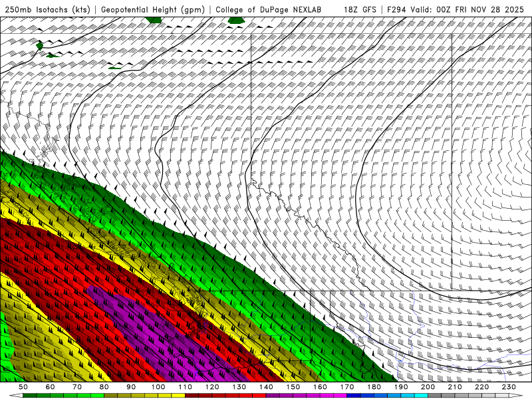This screenshot has width=532, height=399.
Task: Click the 190 legend number
Action: [x=402, y=387]
